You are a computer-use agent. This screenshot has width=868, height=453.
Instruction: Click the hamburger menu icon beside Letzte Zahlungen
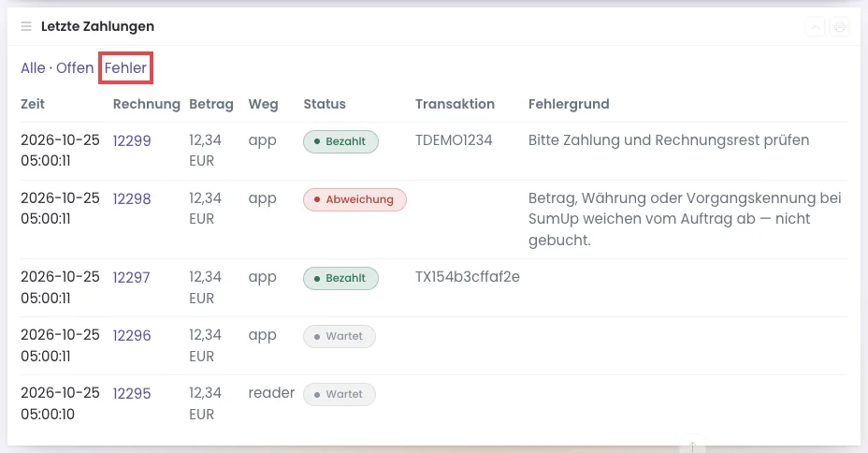pyautogui.click(x=26, y=26)
